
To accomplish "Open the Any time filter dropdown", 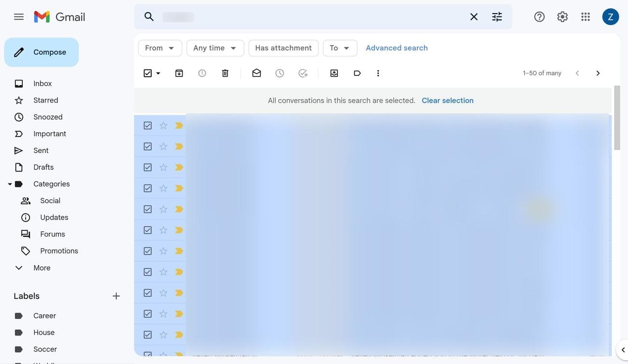I will click(x=215, y=48).
